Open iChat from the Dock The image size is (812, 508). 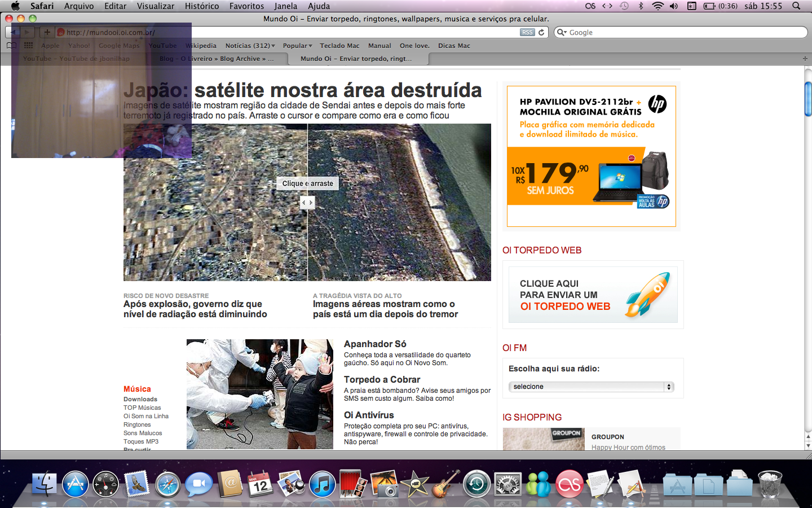[x=198, y=484]
